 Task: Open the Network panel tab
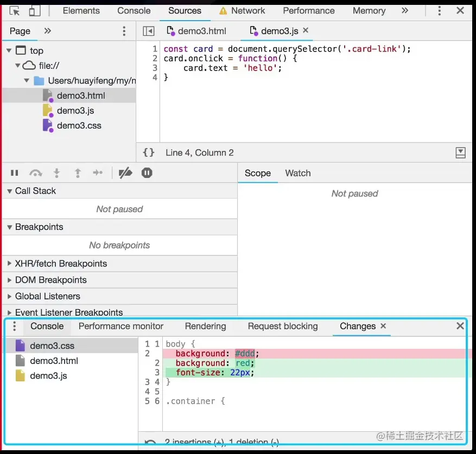click(x=242, y=11)
